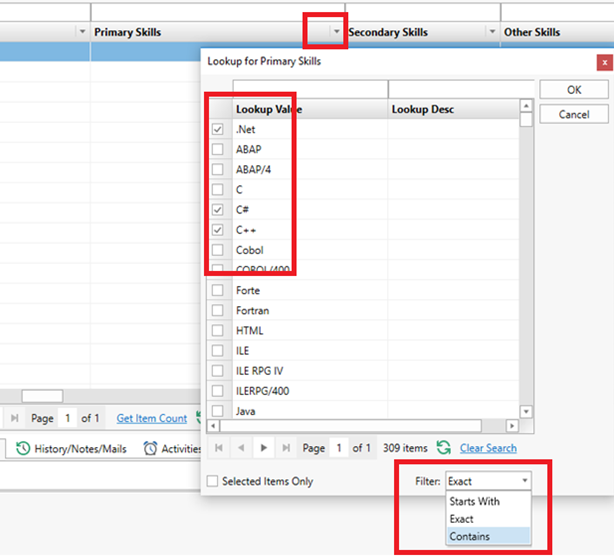Viewport: 614px width, 557px height.
Task: Go to last page in main grid pager
Action: click(x=14, y=418)
